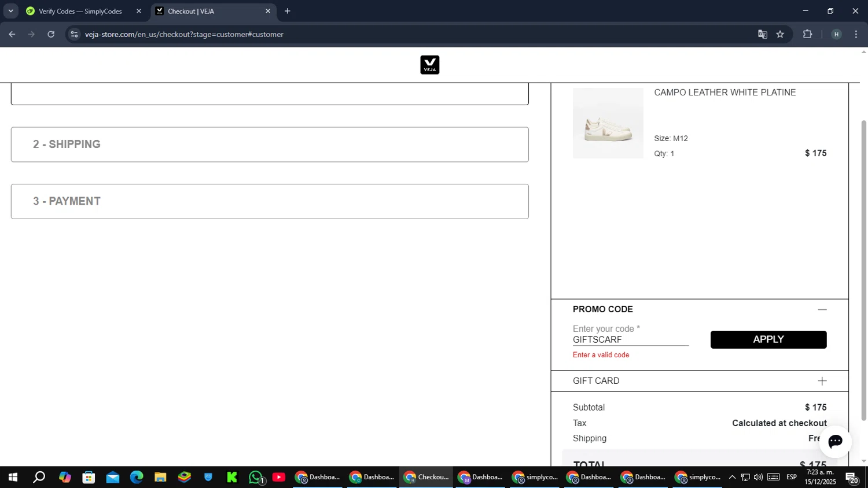Viewport: 868px width, 488px height.
Task: Click the VEJA logo in header
Action: pos(429,65)
